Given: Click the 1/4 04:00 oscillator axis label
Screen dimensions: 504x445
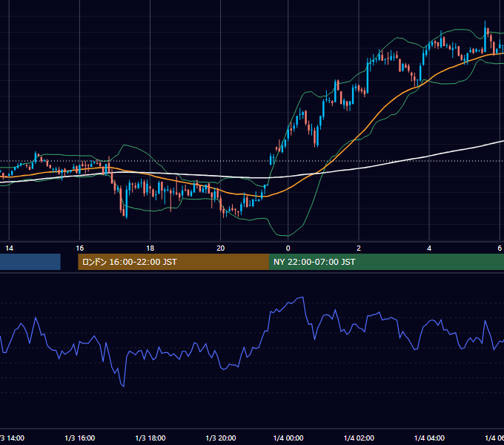Looking at the screenshot, I should pos(429,438).
